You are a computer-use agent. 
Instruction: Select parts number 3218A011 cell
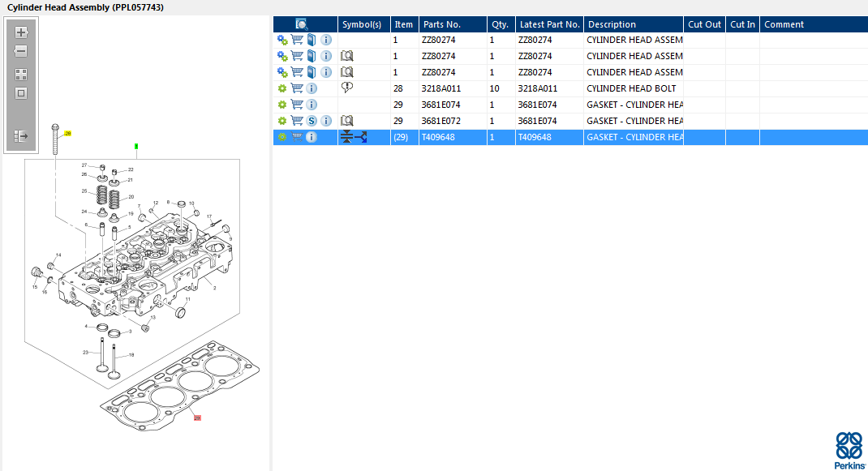(453, 88)
